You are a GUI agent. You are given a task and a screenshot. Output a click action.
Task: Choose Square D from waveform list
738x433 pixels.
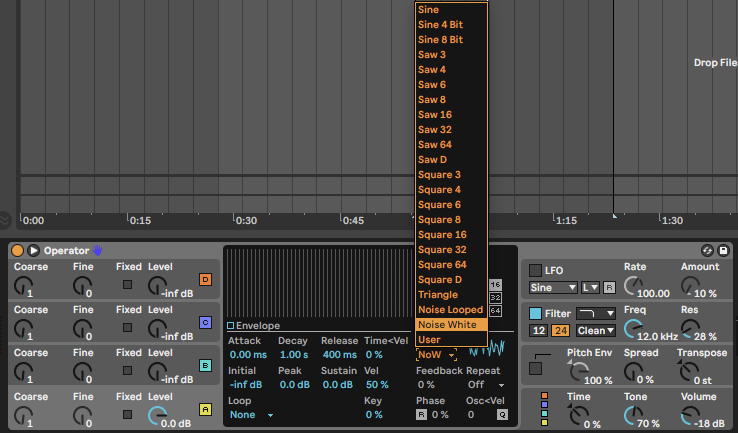[451, 280]
